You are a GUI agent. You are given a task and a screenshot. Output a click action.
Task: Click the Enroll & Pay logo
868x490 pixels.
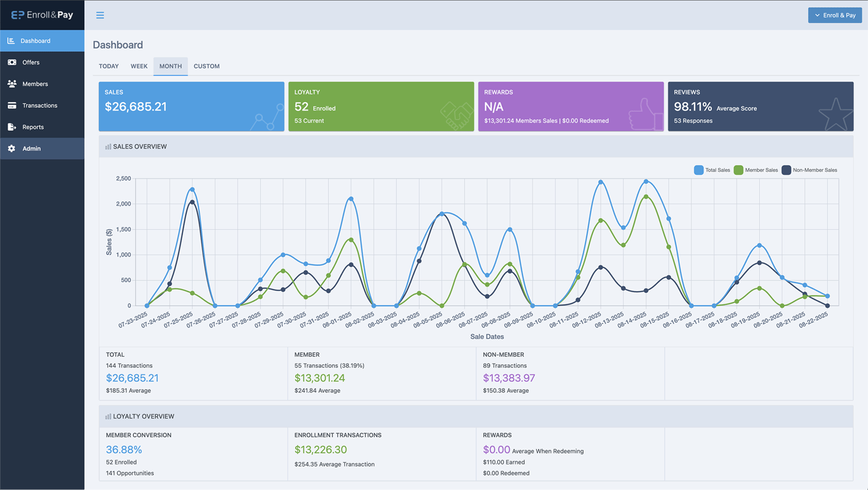coord(42,15)
